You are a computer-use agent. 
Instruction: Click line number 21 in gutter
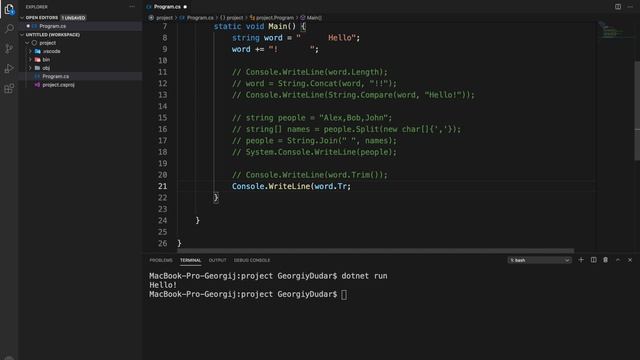click(x=162, y=186)
